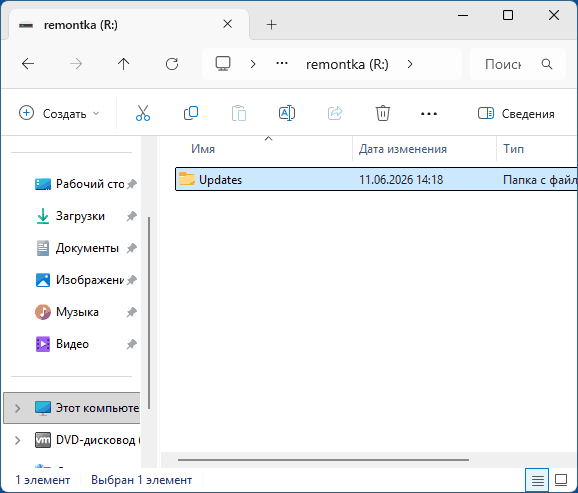Open the toolbar's See more (three dots) menu

(429, 114)
